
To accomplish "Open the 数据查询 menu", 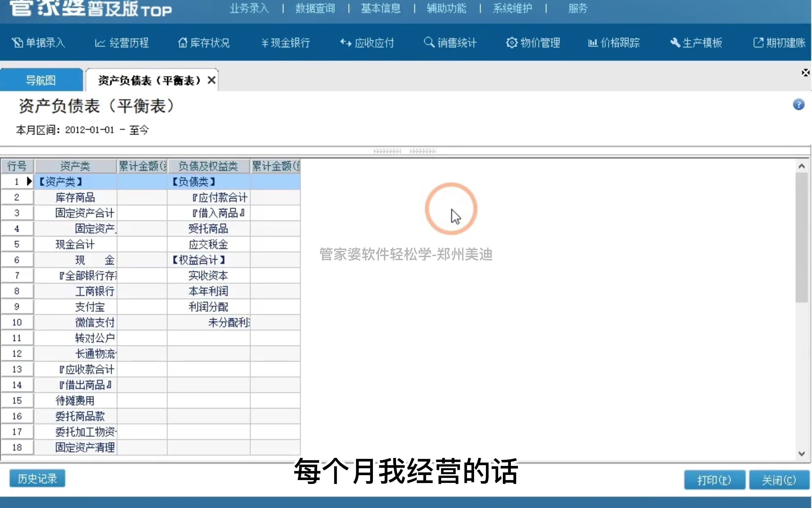I will [x=315, y=8].
